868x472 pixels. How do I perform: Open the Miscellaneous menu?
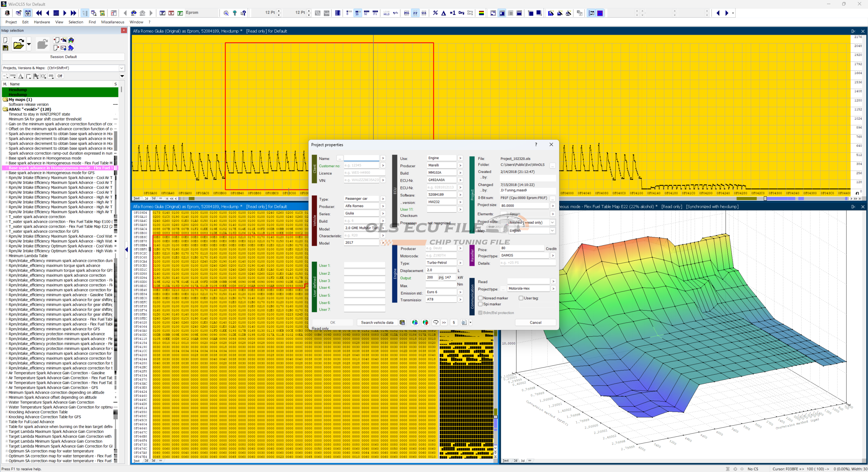click(113, 22)
